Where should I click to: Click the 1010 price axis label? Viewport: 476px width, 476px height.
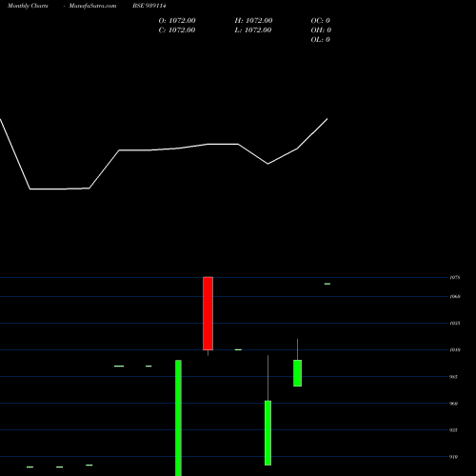455,350
